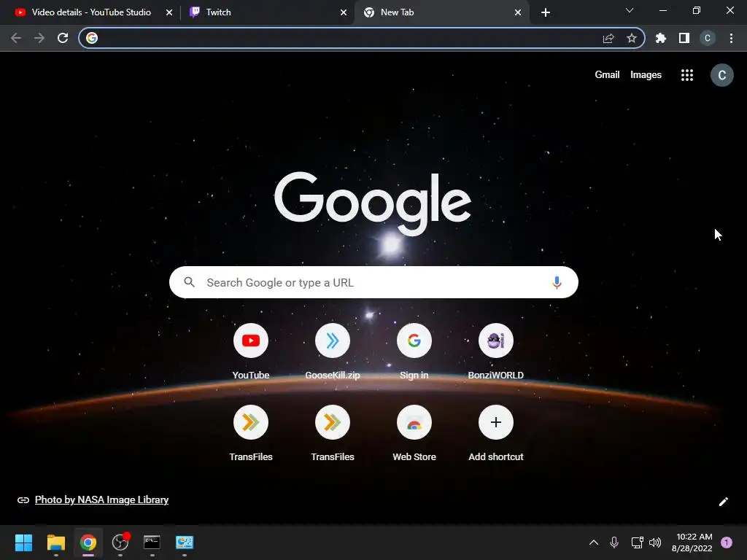Reload the current page

(63, 38)
